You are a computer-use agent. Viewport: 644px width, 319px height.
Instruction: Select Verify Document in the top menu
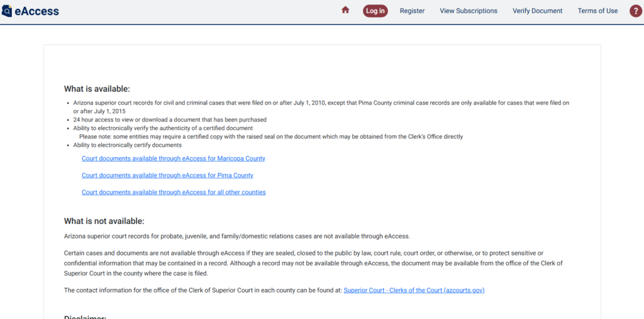pyautogui.click(x=537, y=11)
